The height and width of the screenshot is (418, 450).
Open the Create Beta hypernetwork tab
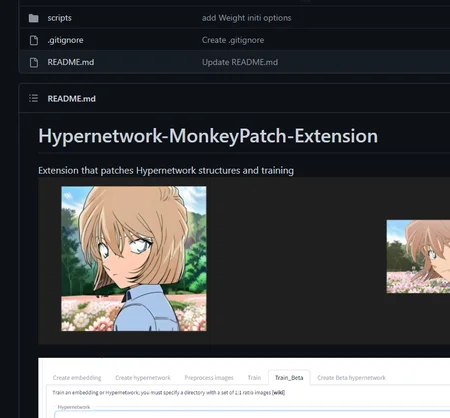[x=351, y=378]
